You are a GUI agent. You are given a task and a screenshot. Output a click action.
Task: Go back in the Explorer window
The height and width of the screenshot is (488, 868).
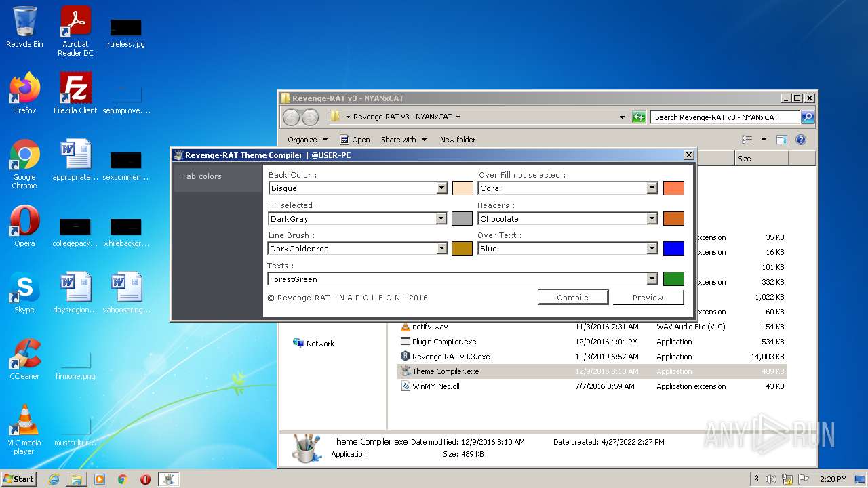click(x=291, y=117)
